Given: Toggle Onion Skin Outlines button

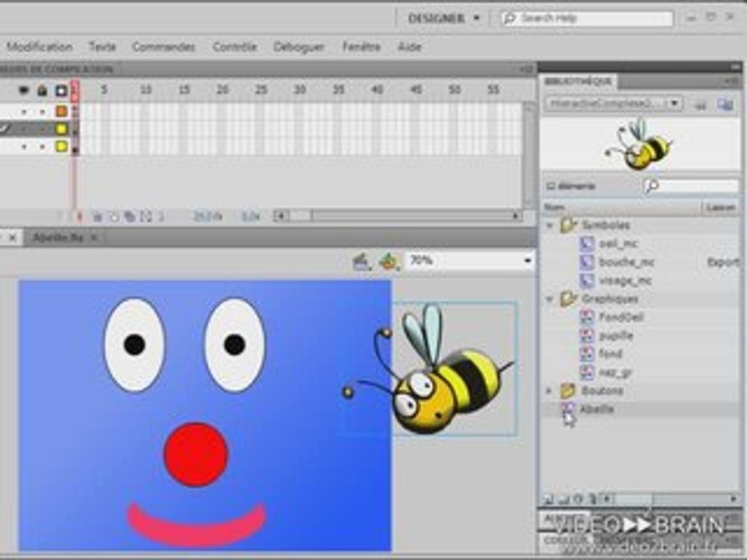Looking at the screenshot, I should tap(114, 217).
